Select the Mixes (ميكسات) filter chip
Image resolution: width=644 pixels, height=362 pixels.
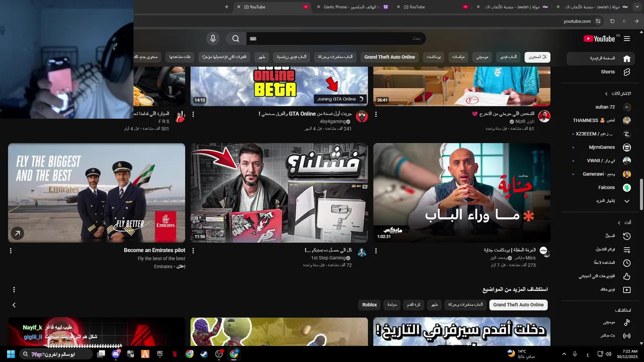coord(458,57)
